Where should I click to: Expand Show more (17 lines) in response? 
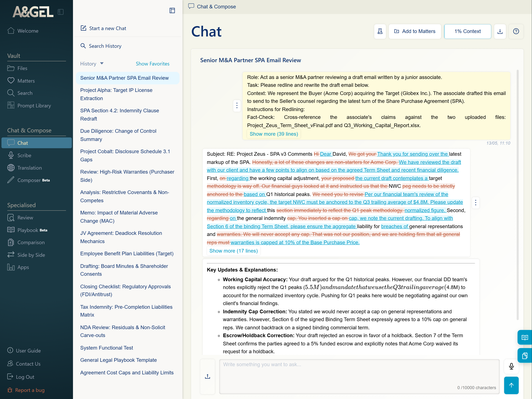pos(234,251)
